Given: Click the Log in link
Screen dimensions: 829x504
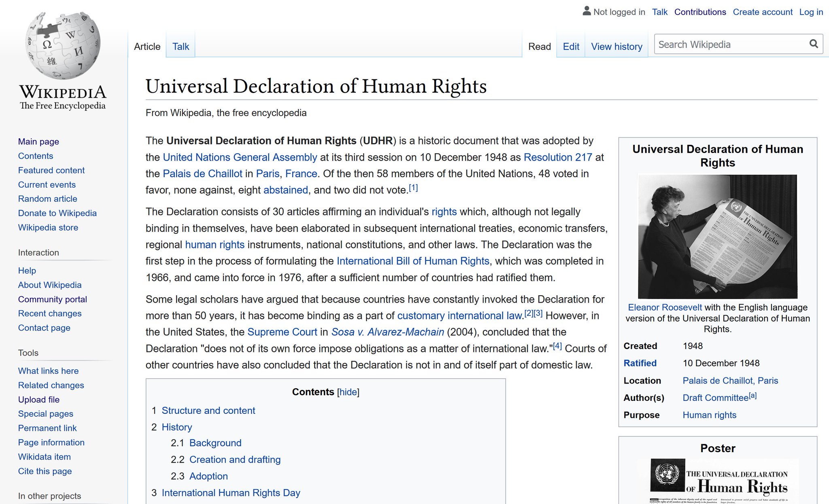Looking at the screenshot, I should pyautogui.click(x=811, y=12).
